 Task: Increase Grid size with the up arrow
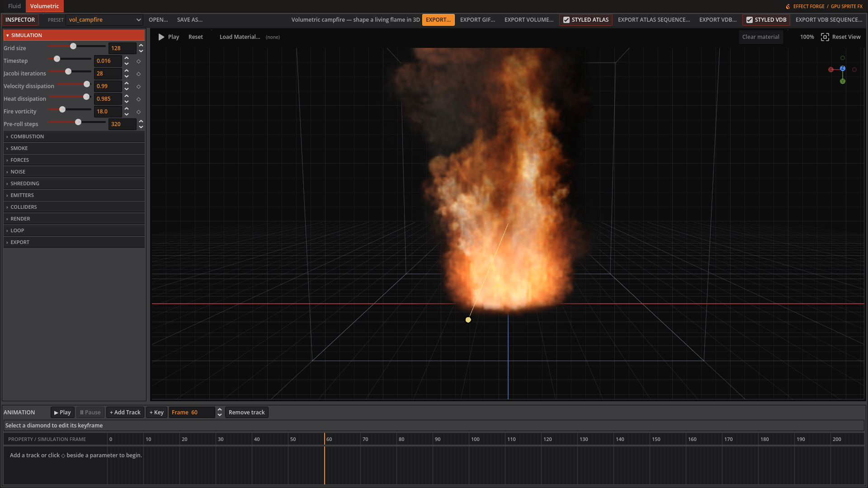point(141,46)
